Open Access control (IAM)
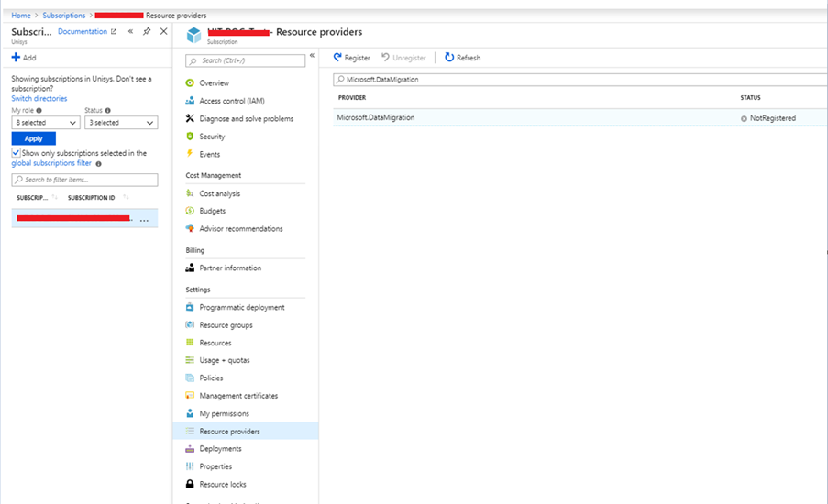Image resolution: width=828 pixels, height=504 pixels. pyautogui.click(x=232, y=101)
